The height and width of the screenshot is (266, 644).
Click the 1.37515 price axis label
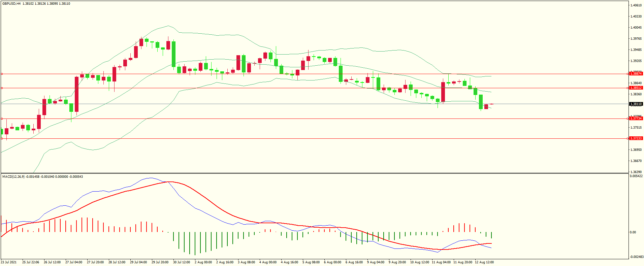tap(636, 128)
